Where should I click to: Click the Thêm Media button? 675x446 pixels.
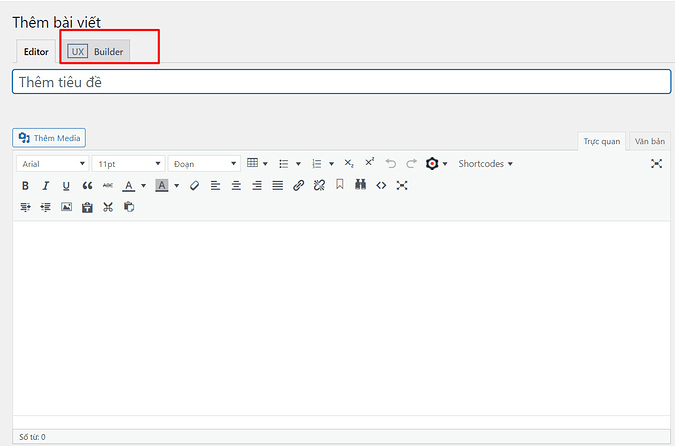click(x=51, y=138)
